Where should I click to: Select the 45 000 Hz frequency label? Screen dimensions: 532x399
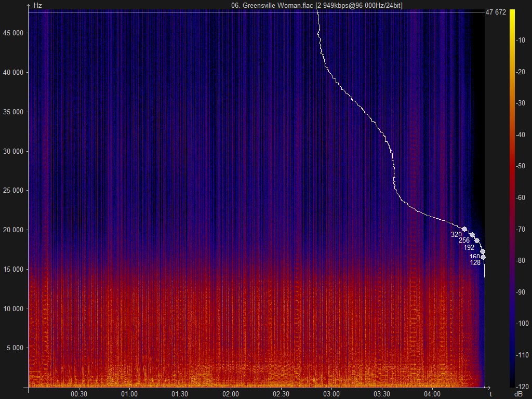pos(13,33)
